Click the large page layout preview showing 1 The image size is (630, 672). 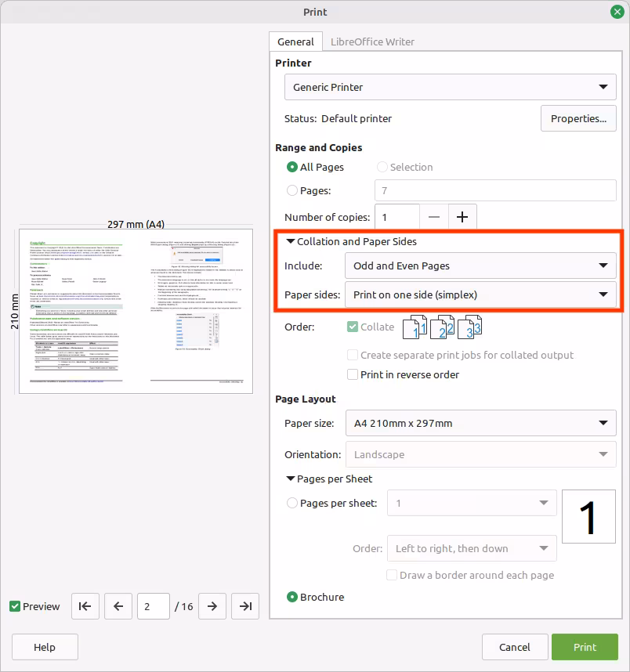tap(588, 517)
